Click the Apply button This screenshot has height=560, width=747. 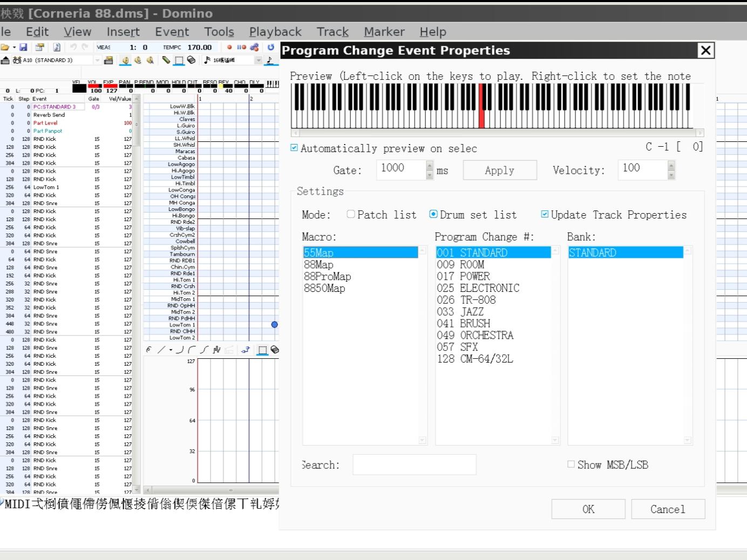(x=500, y=170)
